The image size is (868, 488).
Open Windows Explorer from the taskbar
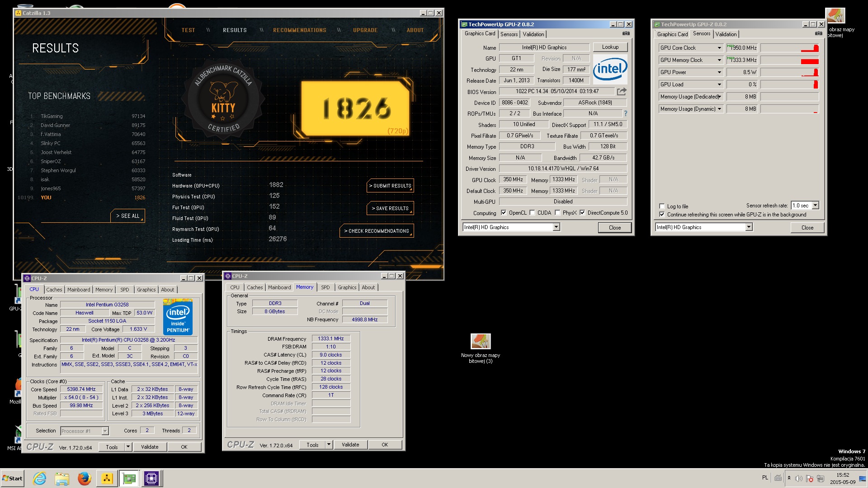[x=62, y=479]
